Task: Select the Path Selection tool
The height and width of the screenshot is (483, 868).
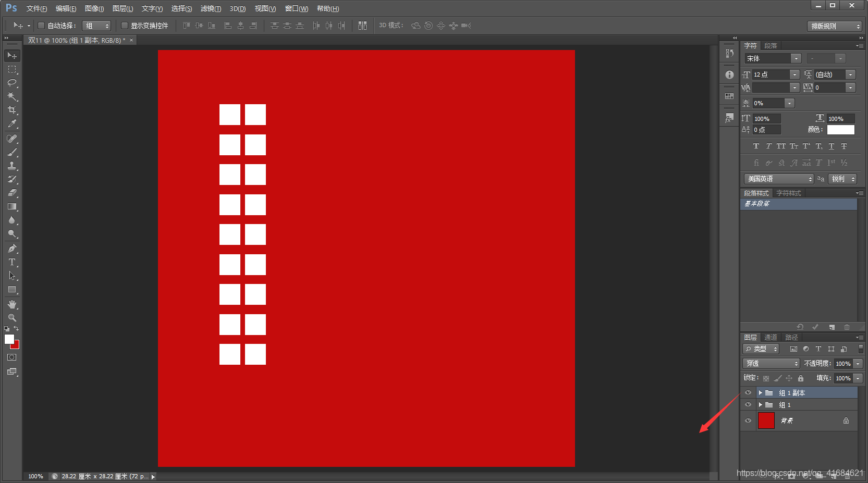Action: [x=12, y=276]
